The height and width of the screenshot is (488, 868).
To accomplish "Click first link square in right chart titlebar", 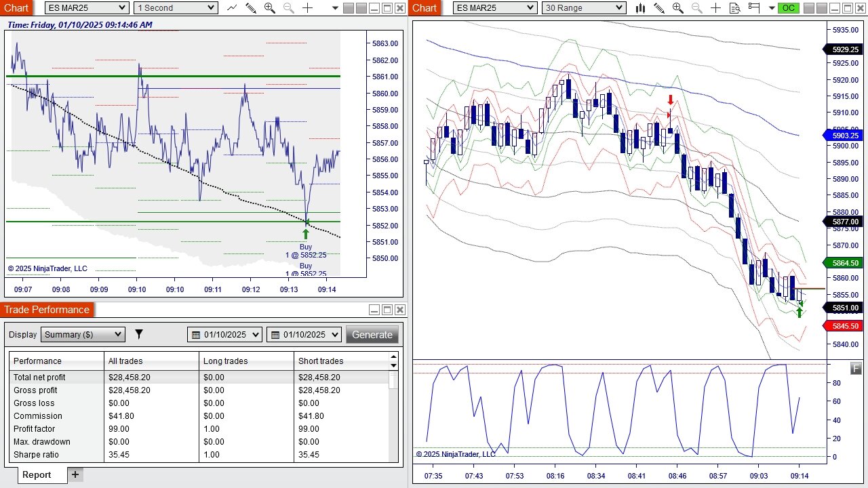I will 809,8.
